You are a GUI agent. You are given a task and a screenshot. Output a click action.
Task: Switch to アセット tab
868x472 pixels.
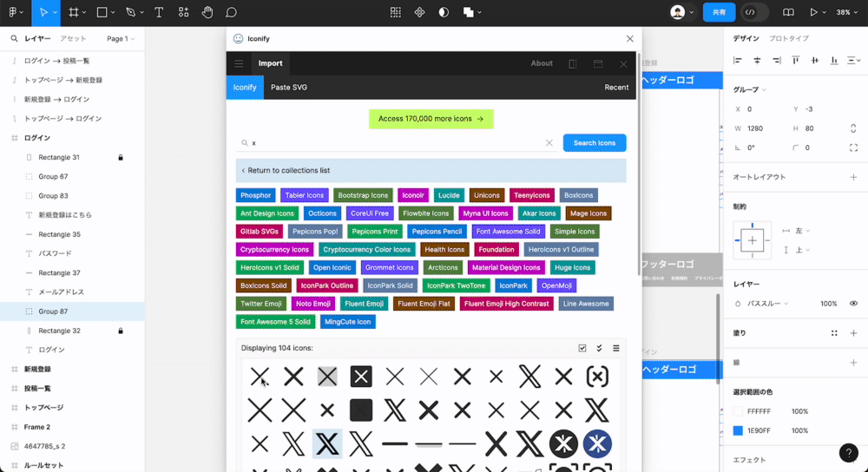[73, 39]
